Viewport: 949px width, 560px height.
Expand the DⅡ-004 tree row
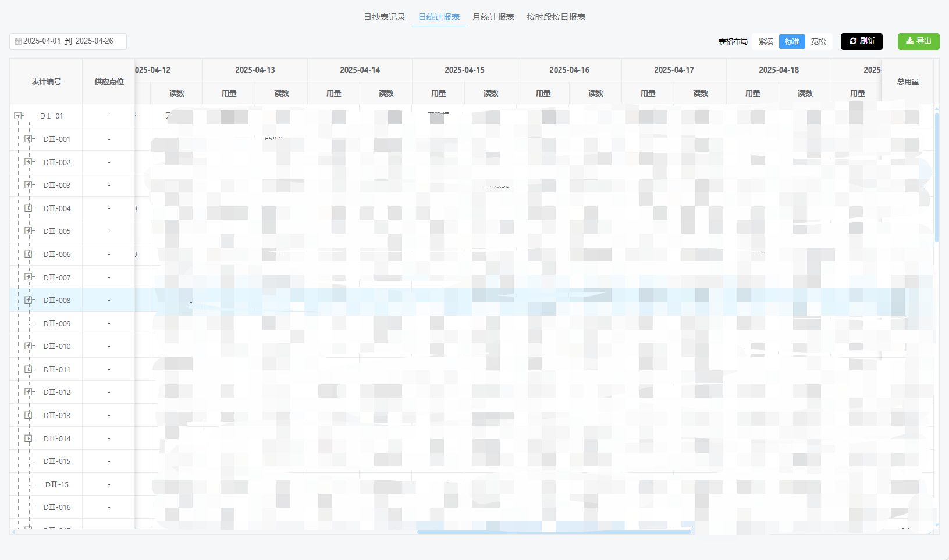[x=28, y=208]
